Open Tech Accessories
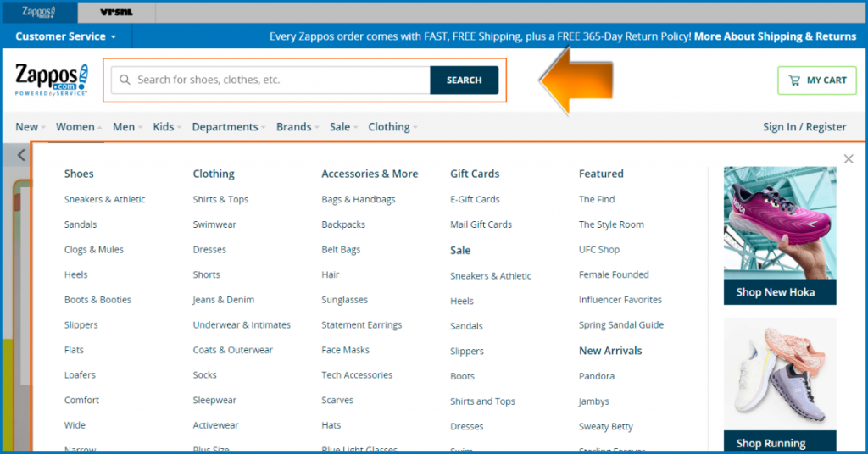This screenshot has width=868, height=454. pyautogui.click(x=357, y=375)
